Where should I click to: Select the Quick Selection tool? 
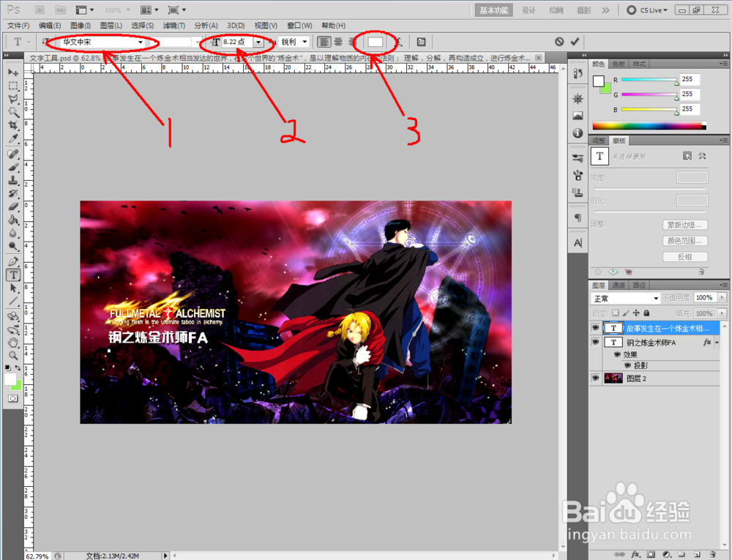[13, 112]
